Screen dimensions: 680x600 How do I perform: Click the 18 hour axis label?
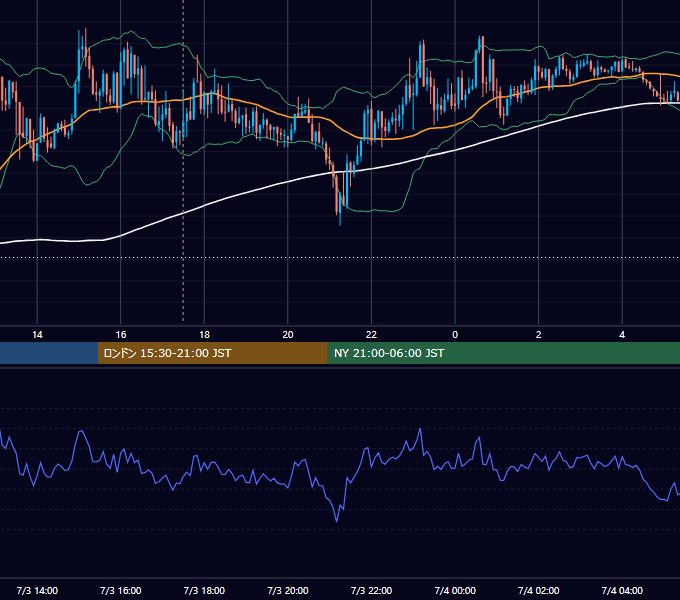204,335
